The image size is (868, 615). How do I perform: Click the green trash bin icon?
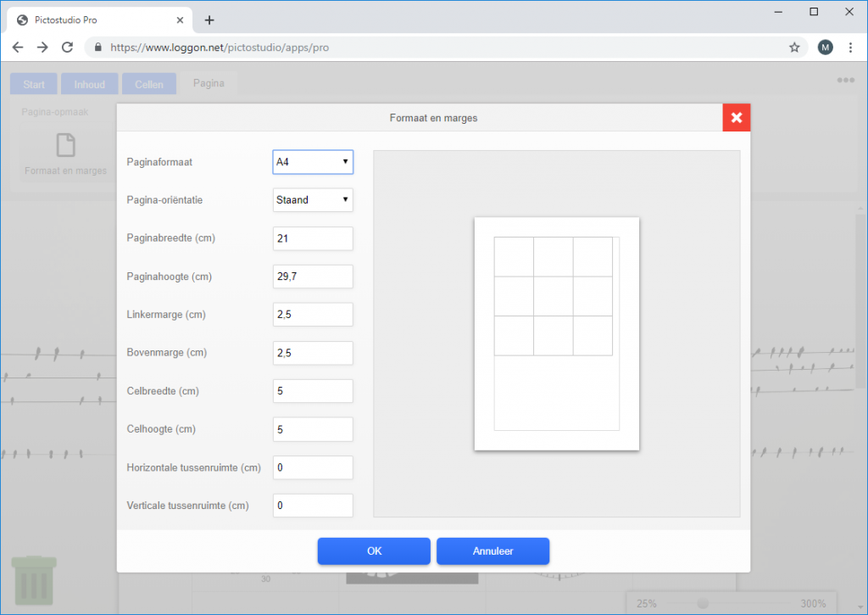pos(34,580)
